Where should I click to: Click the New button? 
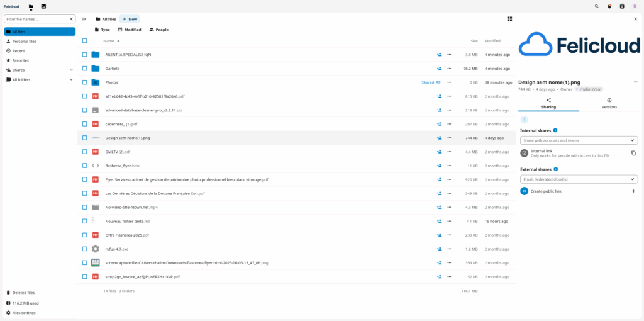click(x=130, y=19)
